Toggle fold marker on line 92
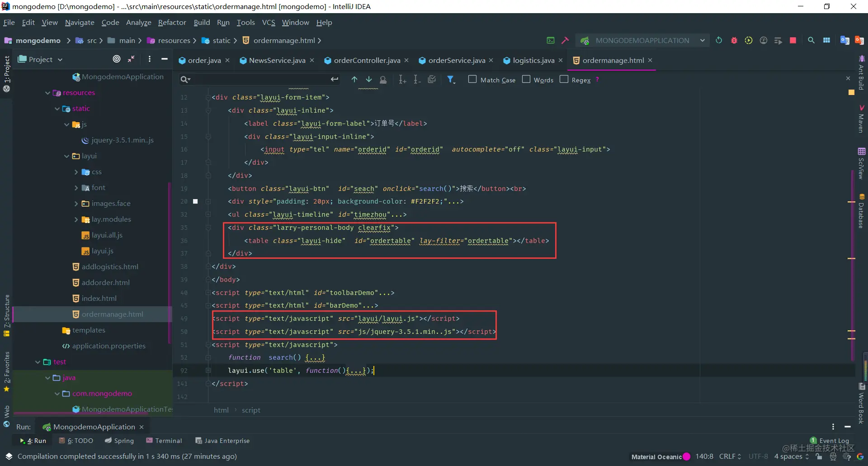Viewport: 868px width, 466px height. [x=208, y=371]
